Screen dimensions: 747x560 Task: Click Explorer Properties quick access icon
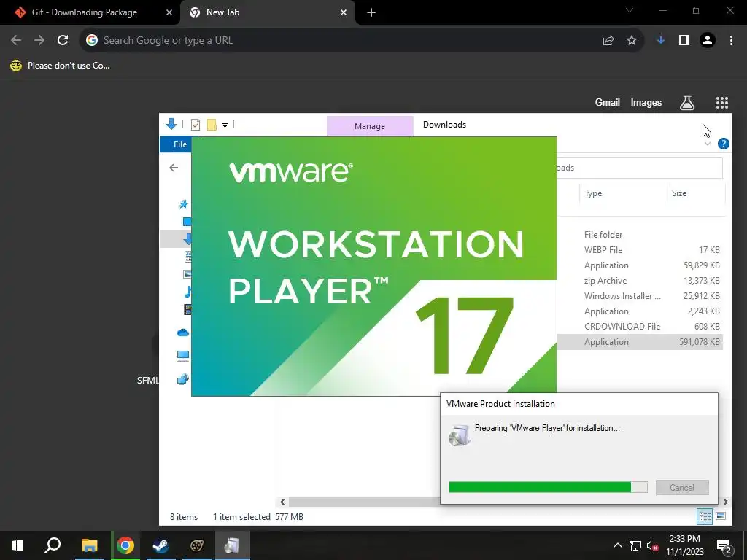(x=196, y=125)
